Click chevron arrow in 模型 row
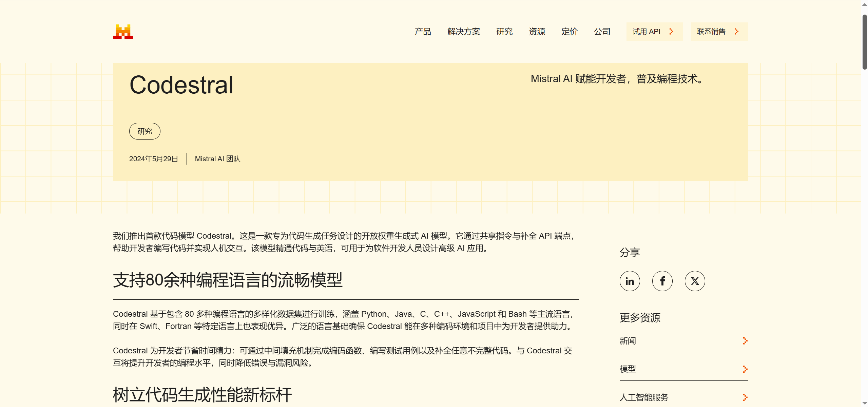This screenshot has height=407, width=868. (x=745, y=369)
